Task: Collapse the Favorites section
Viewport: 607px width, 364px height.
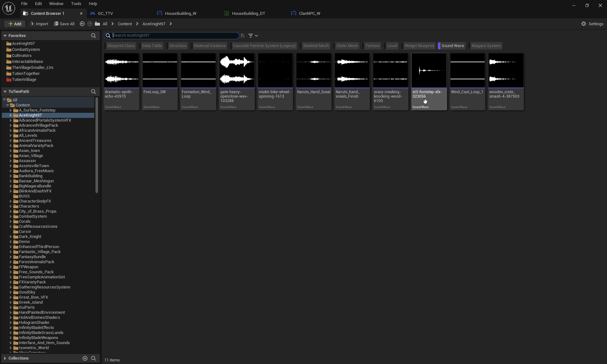Action: (x=5, y=36)
